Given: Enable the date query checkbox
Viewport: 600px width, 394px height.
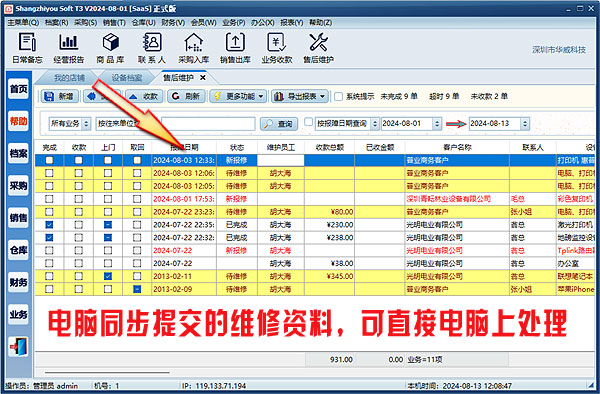Looking at the screenshot, I should coord(308,122).
